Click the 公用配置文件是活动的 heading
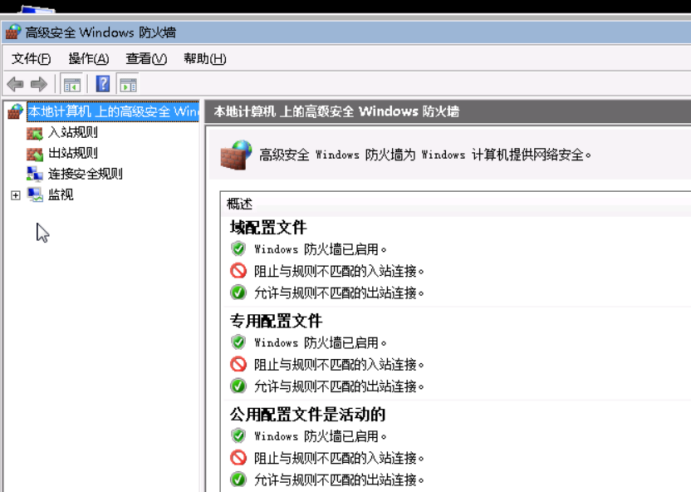692x492 pixels. click(308, 414)
